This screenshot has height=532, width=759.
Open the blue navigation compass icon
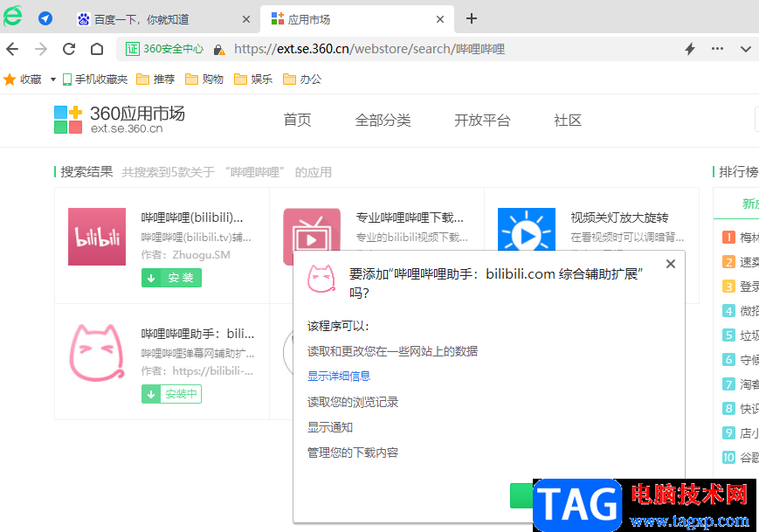point(45,19)
